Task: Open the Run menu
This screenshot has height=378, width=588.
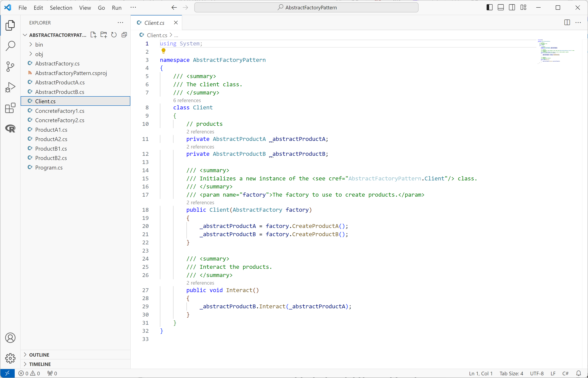Action: [116, 8]
